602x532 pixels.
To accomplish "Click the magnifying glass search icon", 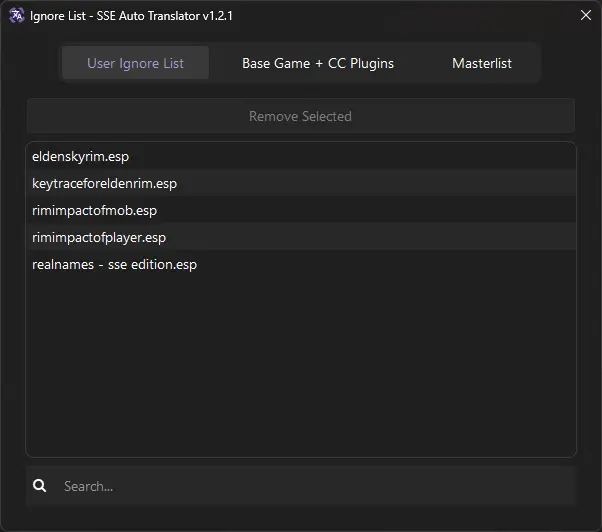I will point(40,486).
